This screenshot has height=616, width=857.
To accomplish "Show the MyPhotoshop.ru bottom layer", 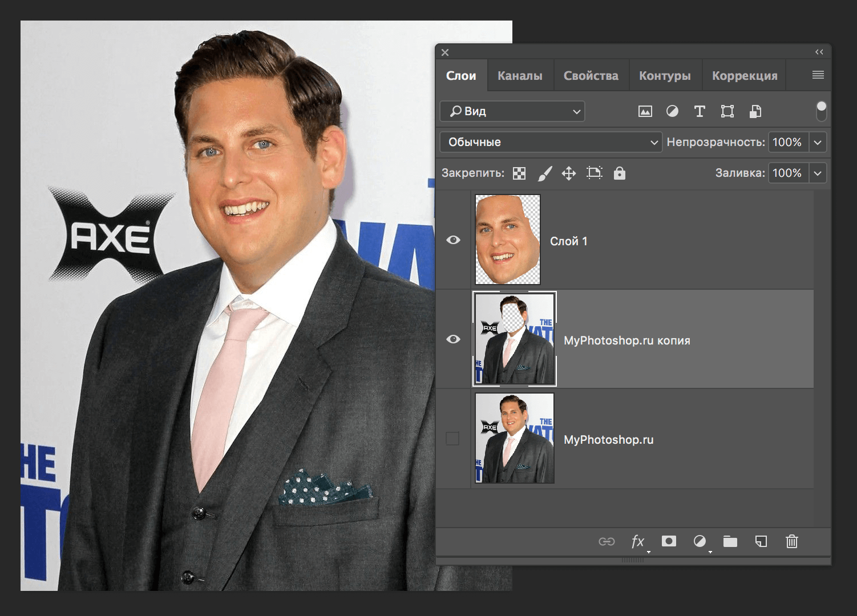I will click(x=452, y=439).
